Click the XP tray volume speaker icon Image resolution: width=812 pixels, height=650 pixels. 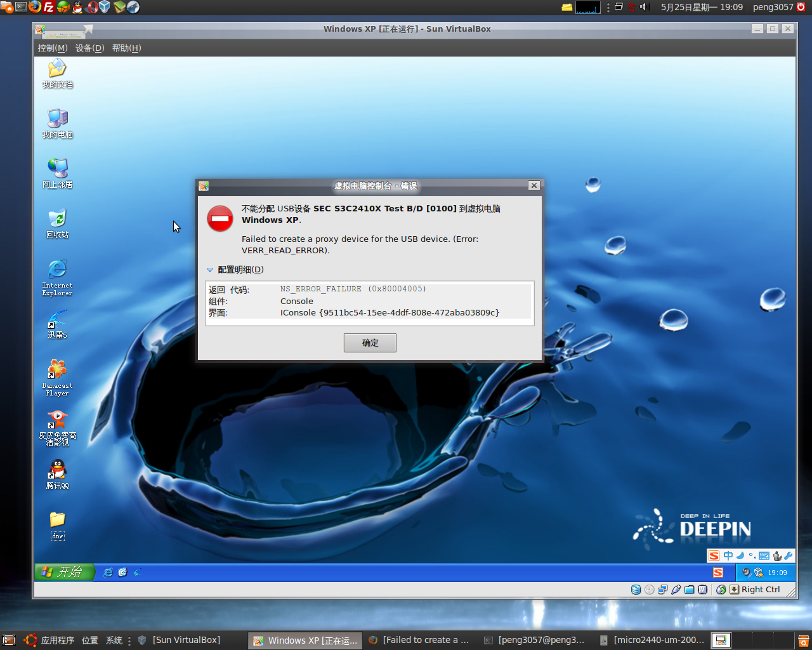746,573
